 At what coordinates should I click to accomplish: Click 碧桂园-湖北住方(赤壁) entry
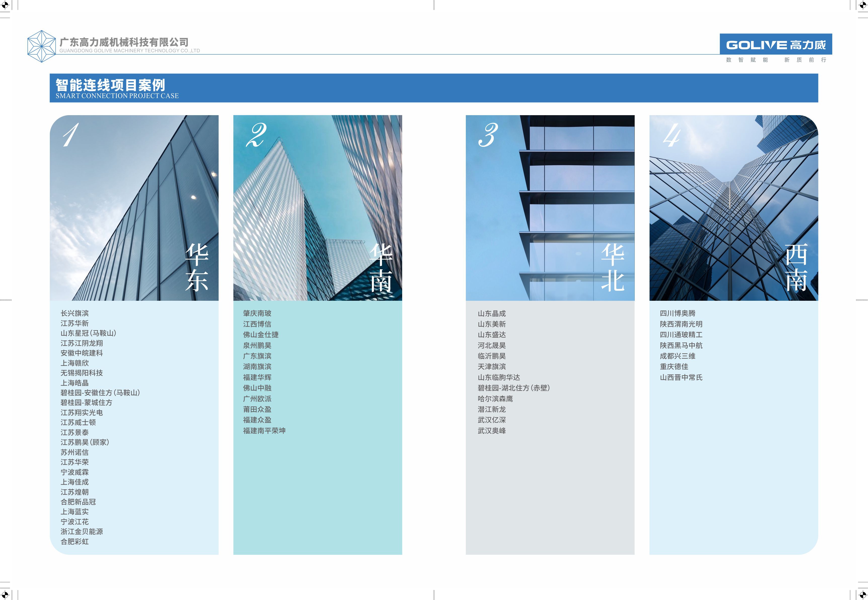[514, 388]
